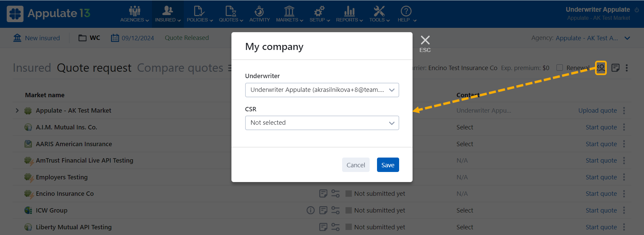Open the Agencies menu

tap(135, 14)
